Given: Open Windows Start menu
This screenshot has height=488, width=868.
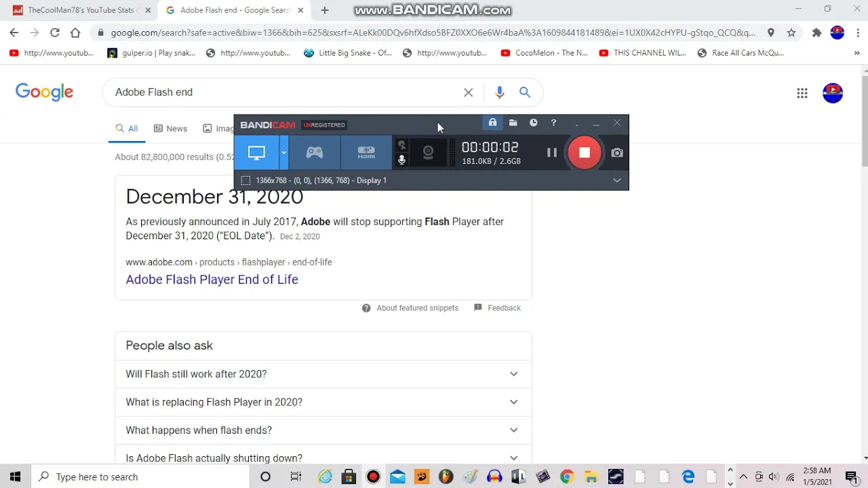Looking at the screenshot, I should pyautogui.click(x=16, y=476).
